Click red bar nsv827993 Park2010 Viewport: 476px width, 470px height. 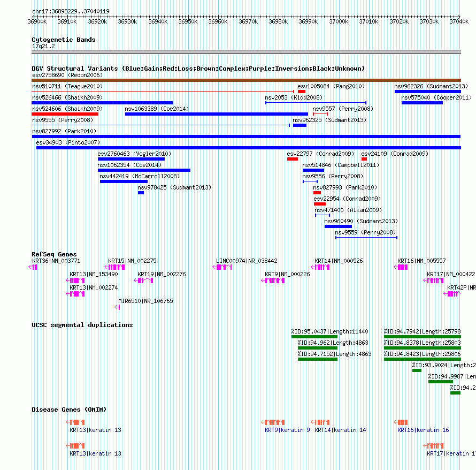point(317,193)
